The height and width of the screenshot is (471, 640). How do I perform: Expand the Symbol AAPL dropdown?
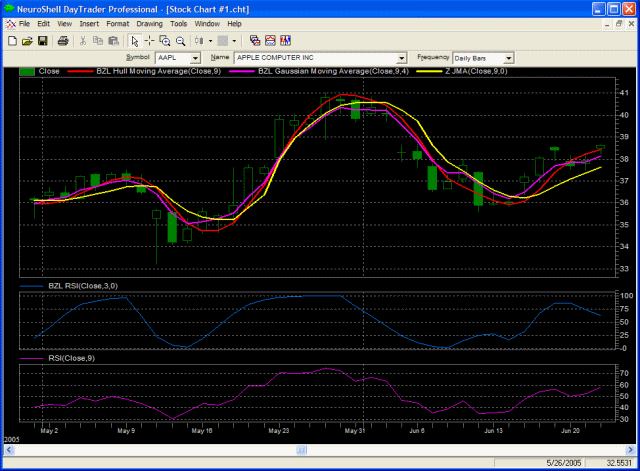[x=195, y=58]
